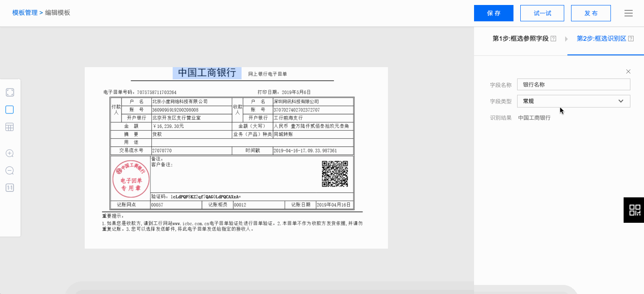644x294 pixels.
Task: Click the fit-to-screen icon in left toolbar
Action: [x=10, y=93]
